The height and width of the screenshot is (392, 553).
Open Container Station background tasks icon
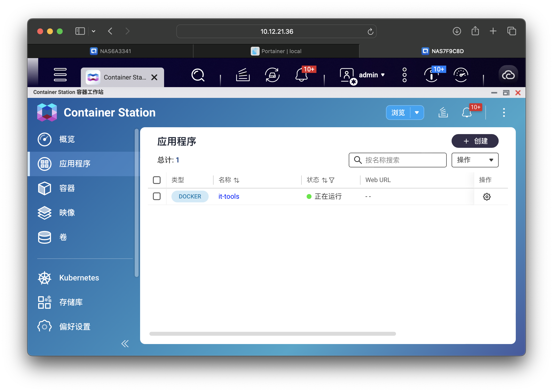[443, 112]
